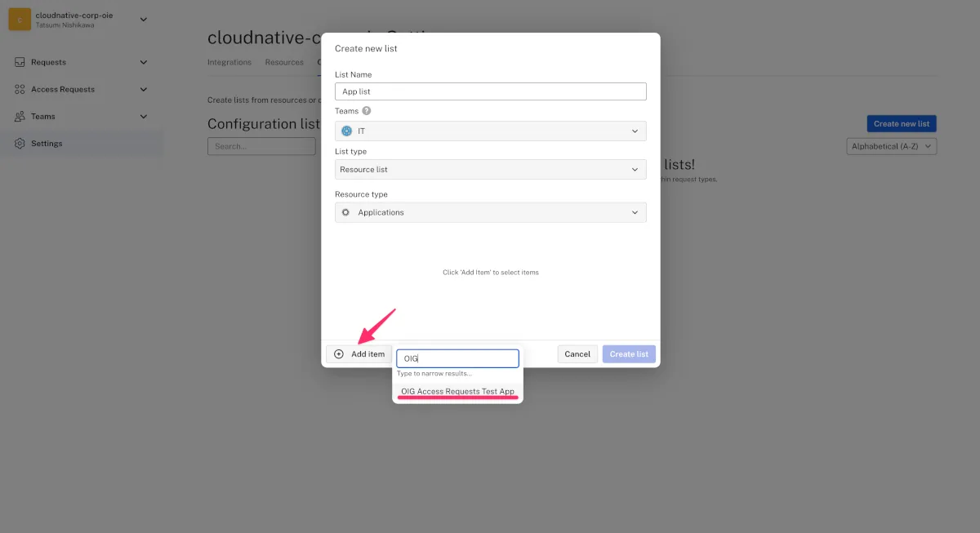Click the "Click 'Add Item' to select items" text
The height and width of the screenshot is (533, 980).
click(x=491, y=273)
